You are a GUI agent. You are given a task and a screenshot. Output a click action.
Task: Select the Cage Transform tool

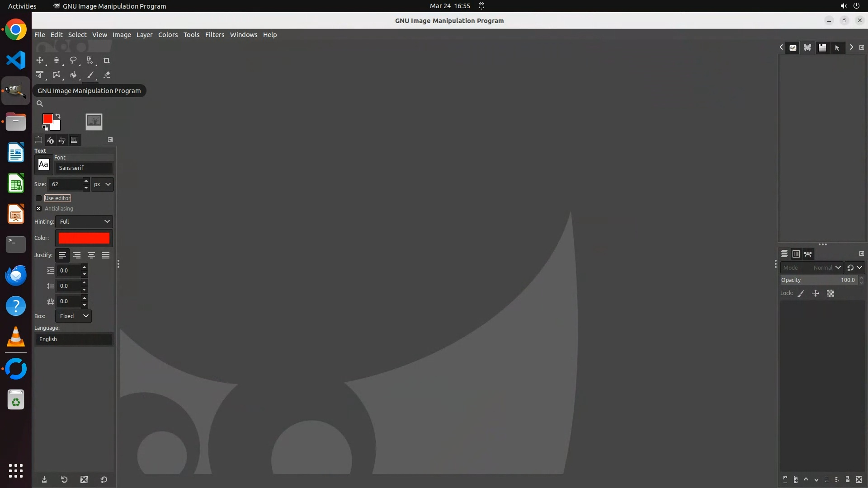(x=56, y=75)
